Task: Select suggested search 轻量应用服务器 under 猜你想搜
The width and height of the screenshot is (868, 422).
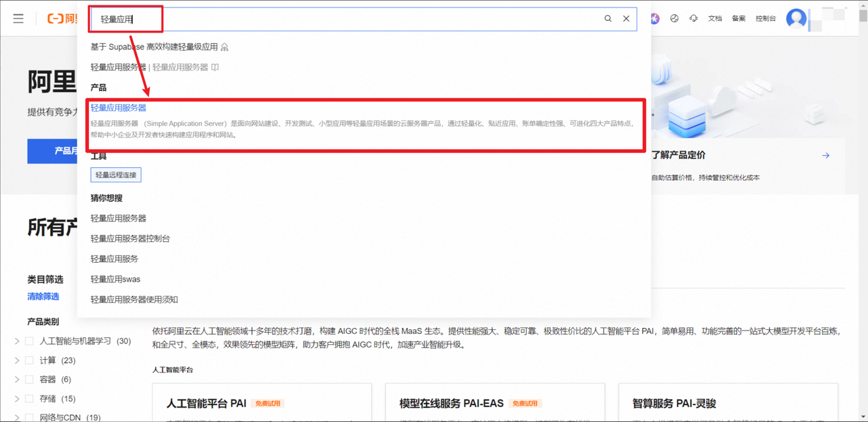Action: [118, 218]
